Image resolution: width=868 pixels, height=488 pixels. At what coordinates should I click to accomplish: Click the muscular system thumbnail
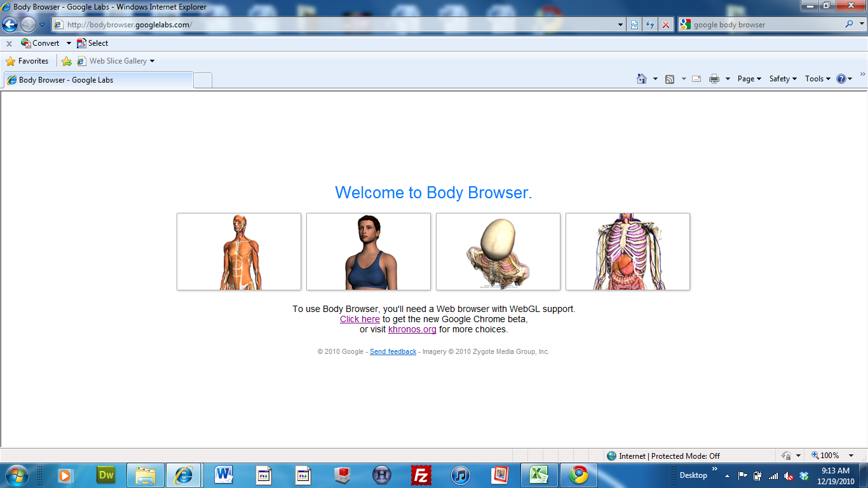239,252
